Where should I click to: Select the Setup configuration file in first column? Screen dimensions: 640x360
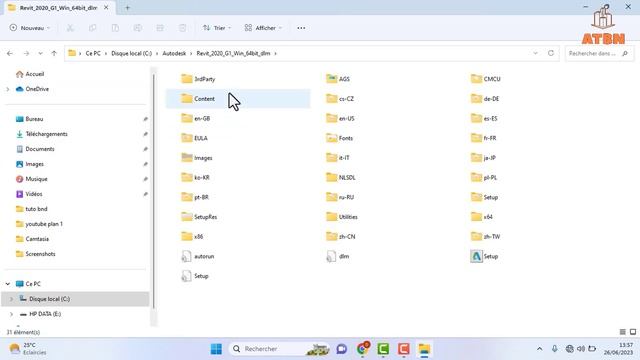click(195, 276)
